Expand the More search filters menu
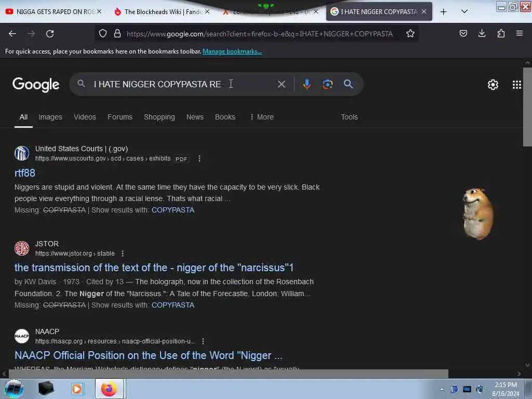 [262, 117]
